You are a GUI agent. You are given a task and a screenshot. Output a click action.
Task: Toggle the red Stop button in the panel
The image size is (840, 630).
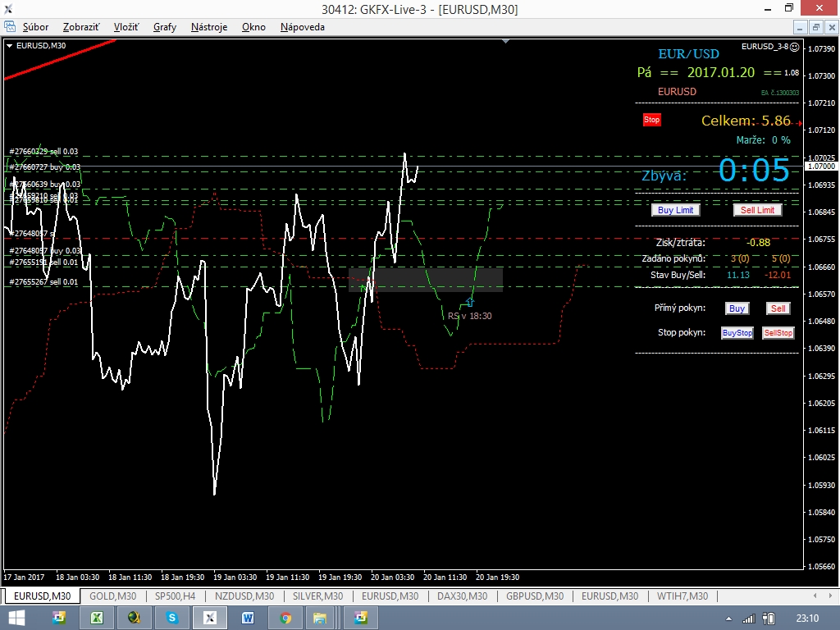651,120
